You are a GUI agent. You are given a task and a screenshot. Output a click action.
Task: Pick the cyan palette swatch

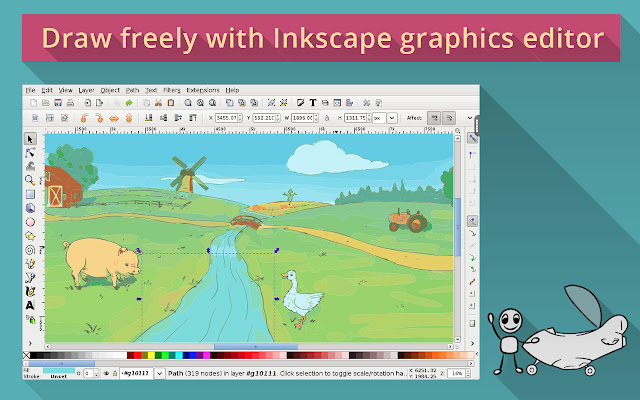pyautogui.click(x=179, y=356)
